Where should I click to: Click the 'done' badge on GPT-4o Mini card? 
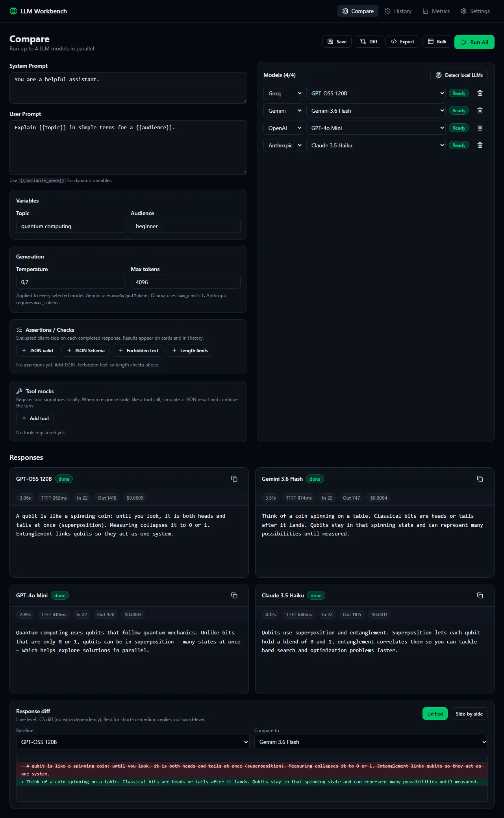(x=60, y=596)
